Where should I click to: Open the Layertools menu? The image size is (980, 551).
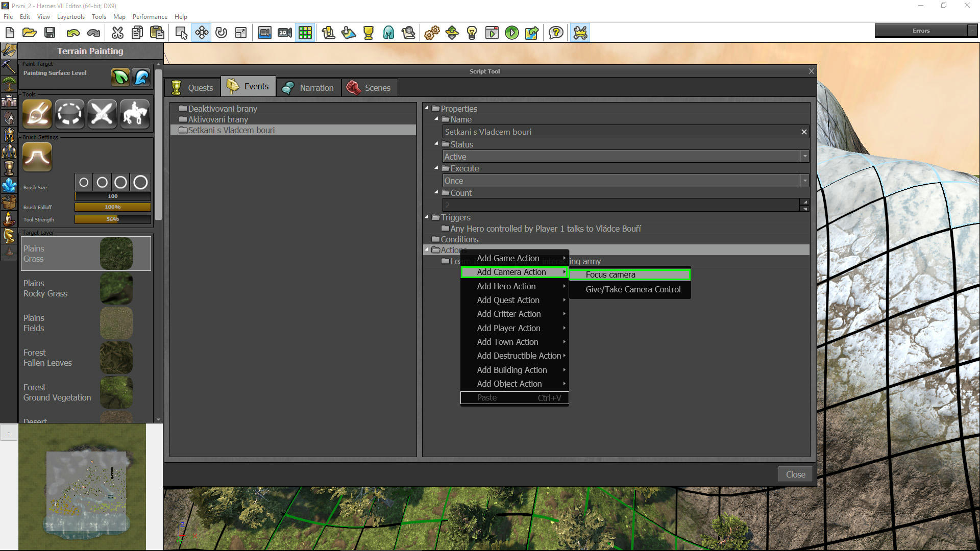click(x=70, y=17)
